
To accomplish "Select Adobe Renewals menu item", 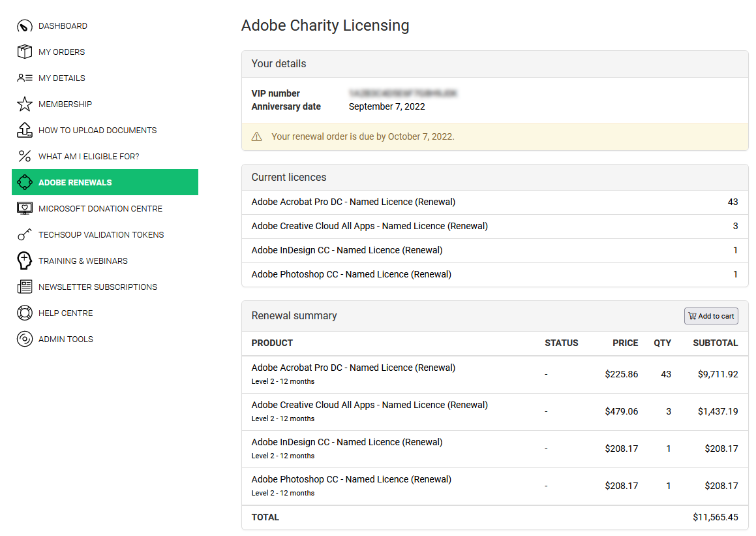I will 104,182.
